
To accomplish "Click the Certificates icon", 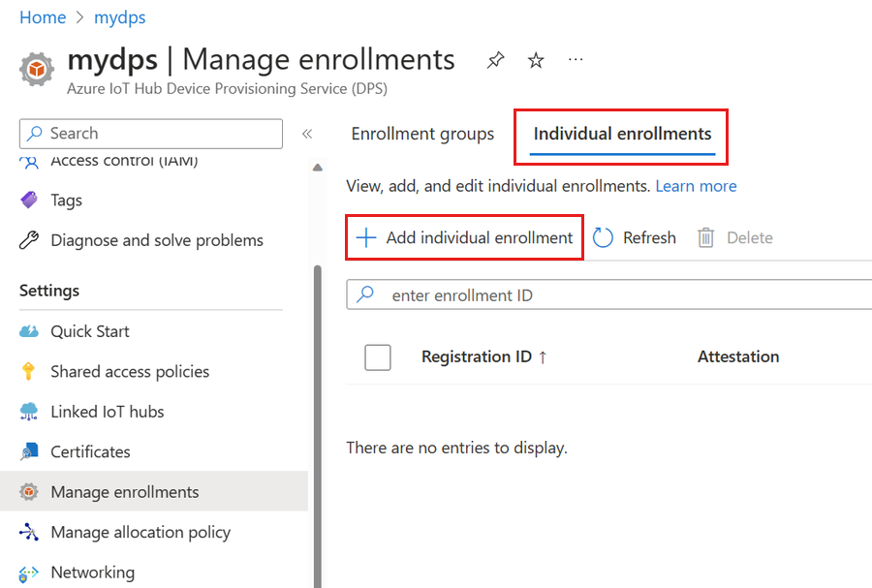I will click(29, 451).
